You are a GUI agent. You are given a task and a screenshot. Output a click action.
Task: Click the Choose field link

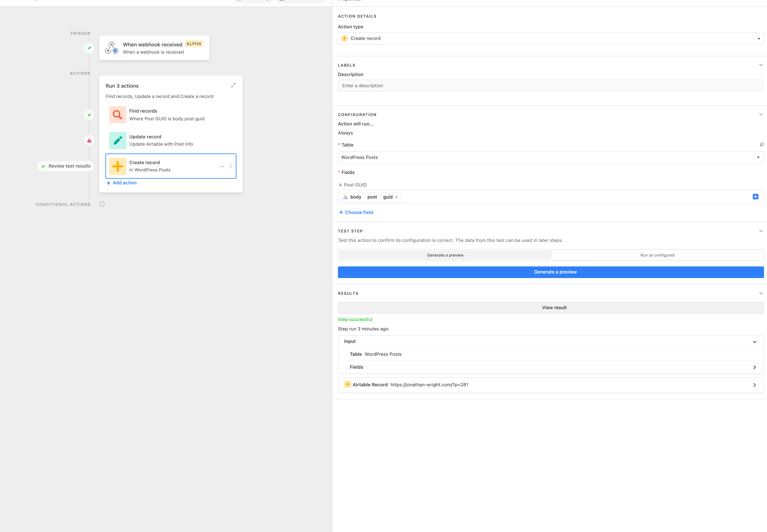click(x=356, y=212)
